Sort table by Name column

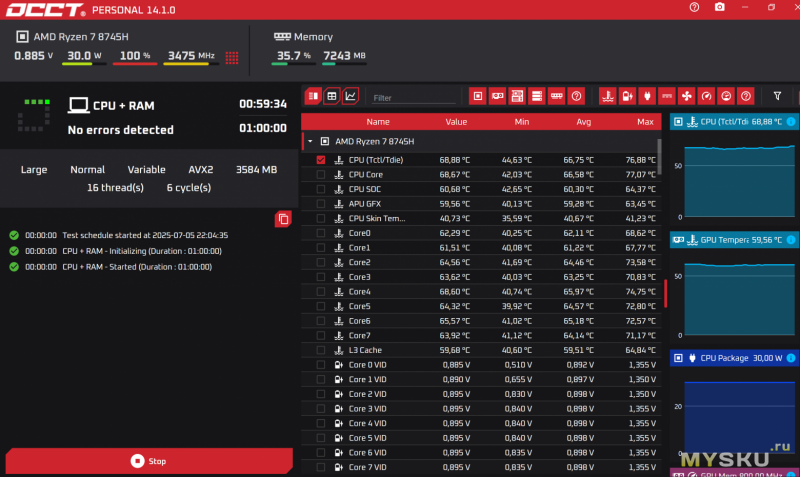click(378, 122)
